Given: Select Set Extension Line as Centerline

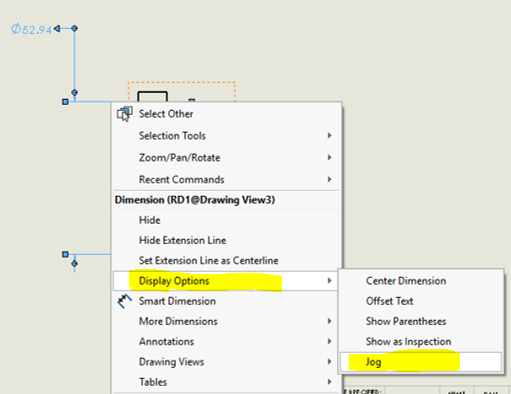Looking at the screenshot, I should coord(226,260).
